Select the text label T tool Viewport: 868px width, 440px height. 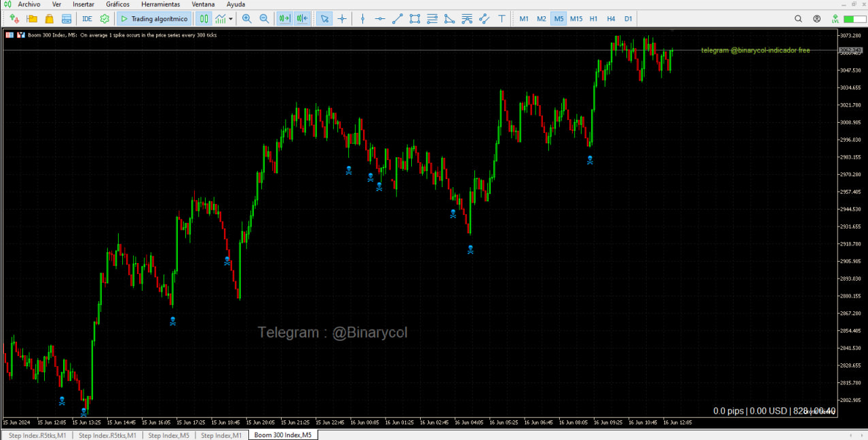502,19
